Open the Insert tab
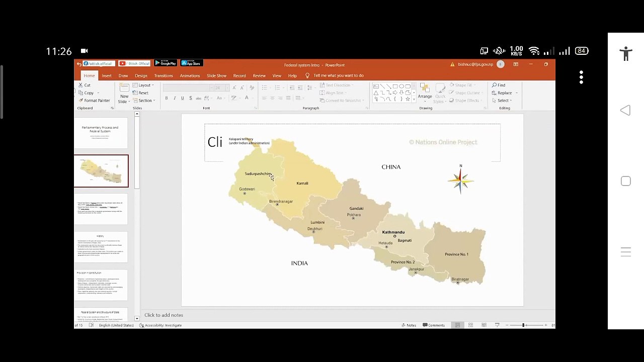 pos(107,75)
